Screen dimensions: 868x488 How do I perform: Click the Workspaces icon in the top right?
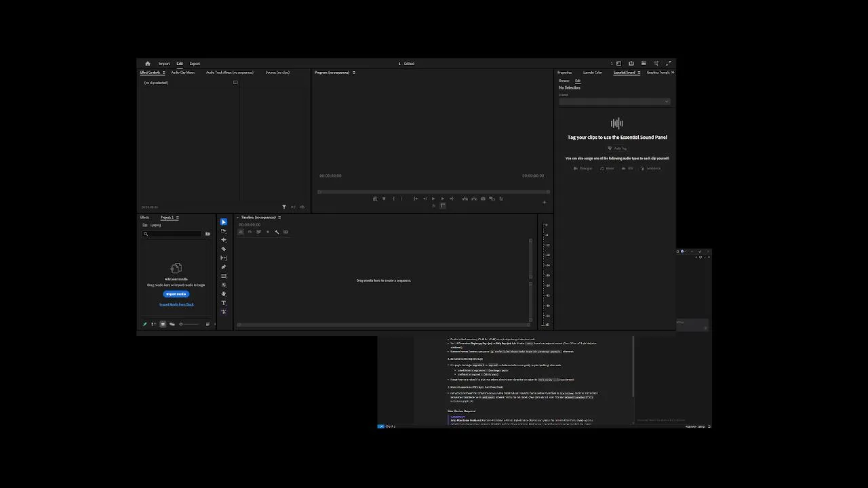pos(618,64)
